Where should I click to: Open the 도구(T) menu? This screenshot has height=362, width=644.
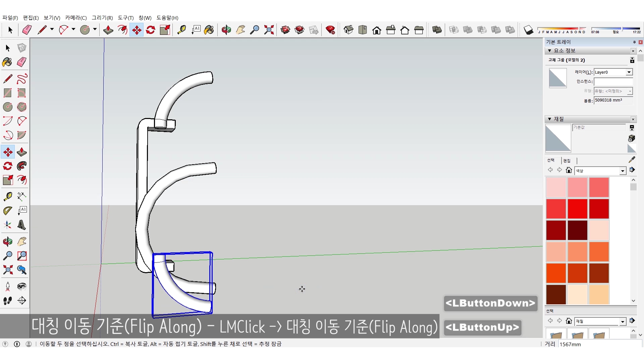point(125,18)
